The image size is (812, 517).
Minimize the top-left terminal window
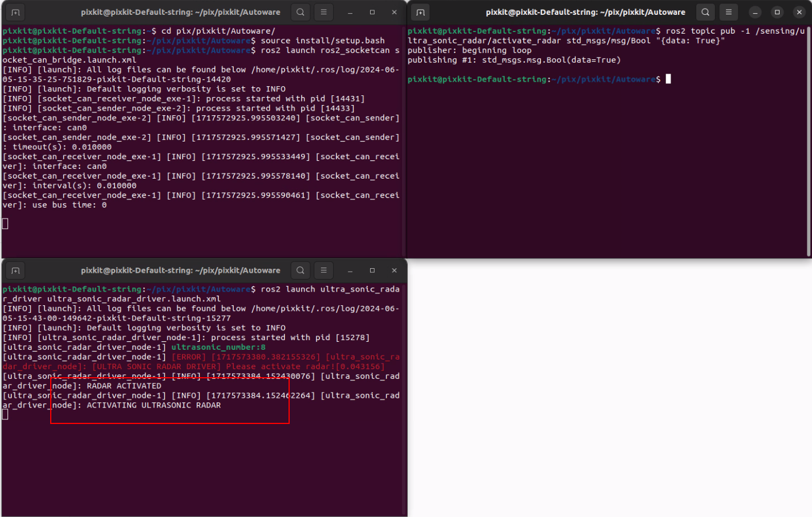click(x=350, y=12)
